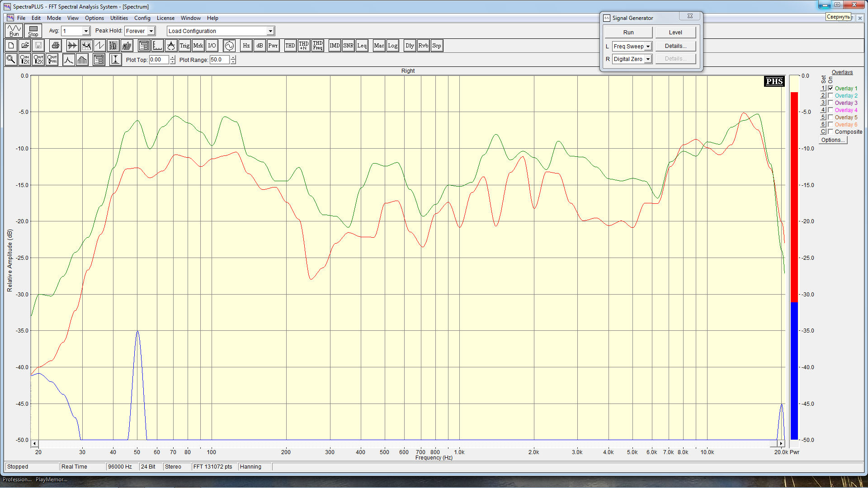Image resolution: width=868 pixels, height=488 pixels.
Task: Click the red-blue level meter bar
Action: point(794,266)
